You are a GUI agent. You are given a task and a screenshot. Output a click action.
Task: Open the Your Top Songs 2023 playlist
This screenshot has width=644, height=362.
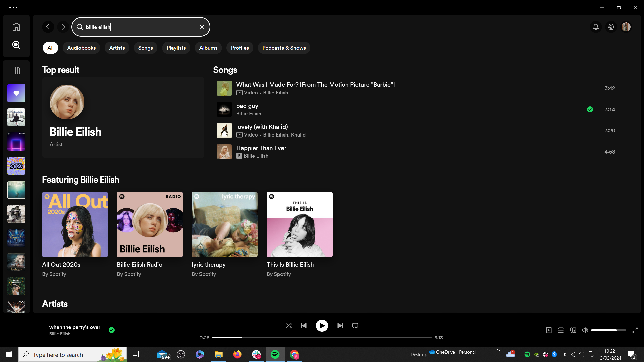click(16, 166)
